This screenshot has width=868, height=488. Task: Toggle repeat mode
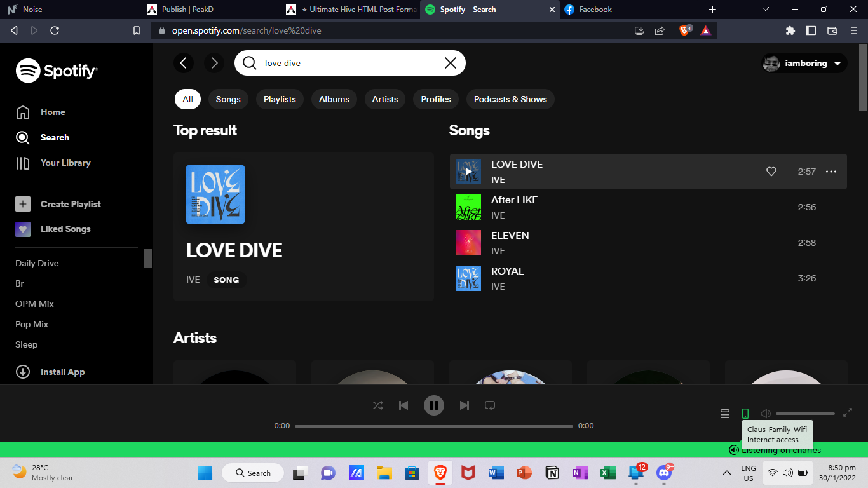490,405
